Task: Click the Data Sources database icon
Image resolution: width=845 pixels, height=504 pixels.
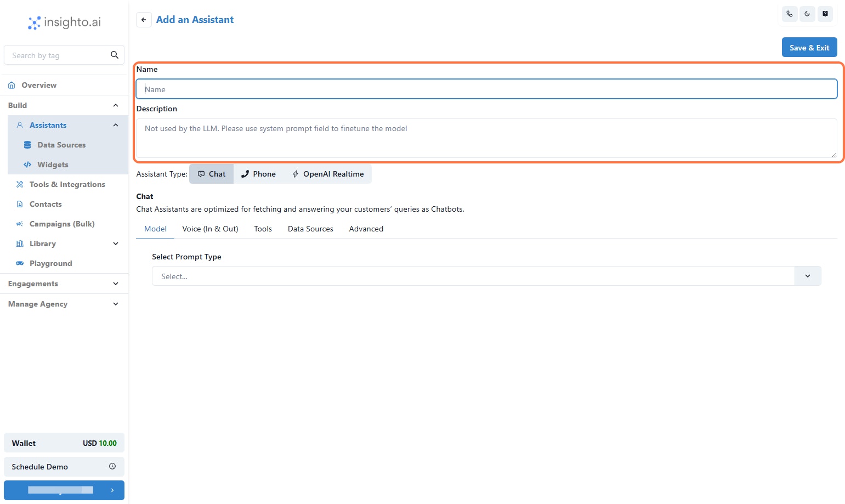Action: coord(27,145)
